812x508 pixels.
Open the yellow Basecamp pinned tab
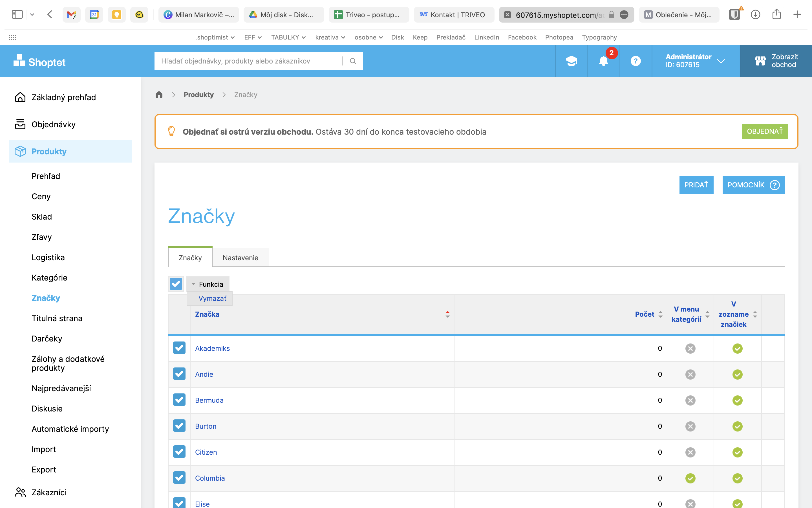click(139, 15)
